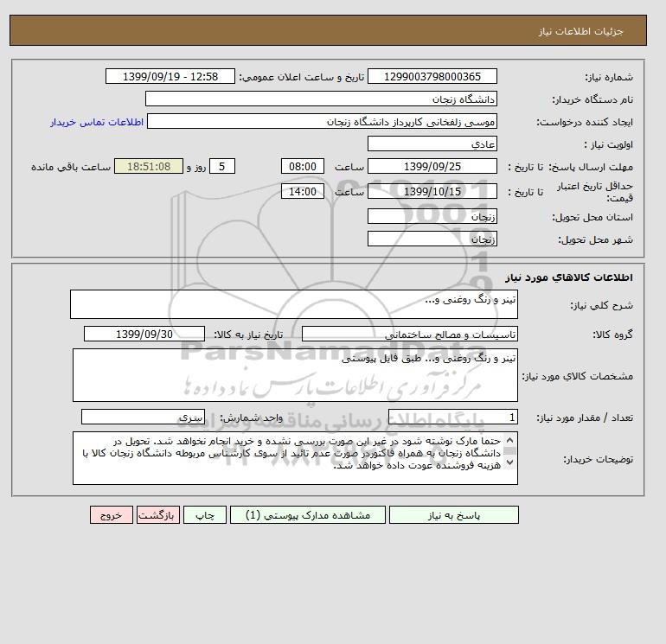
Task: Click delivery province field 'زنجان'
Action: tap(432, 216)
